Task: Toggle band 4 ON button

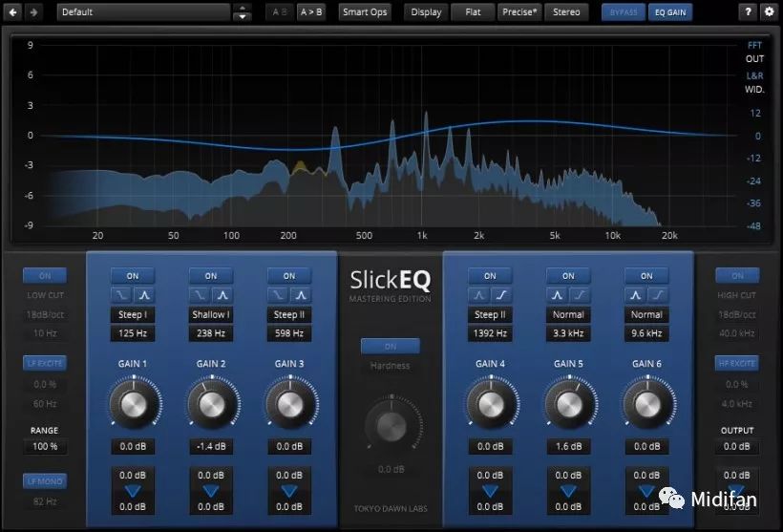Action: (490, 276)
